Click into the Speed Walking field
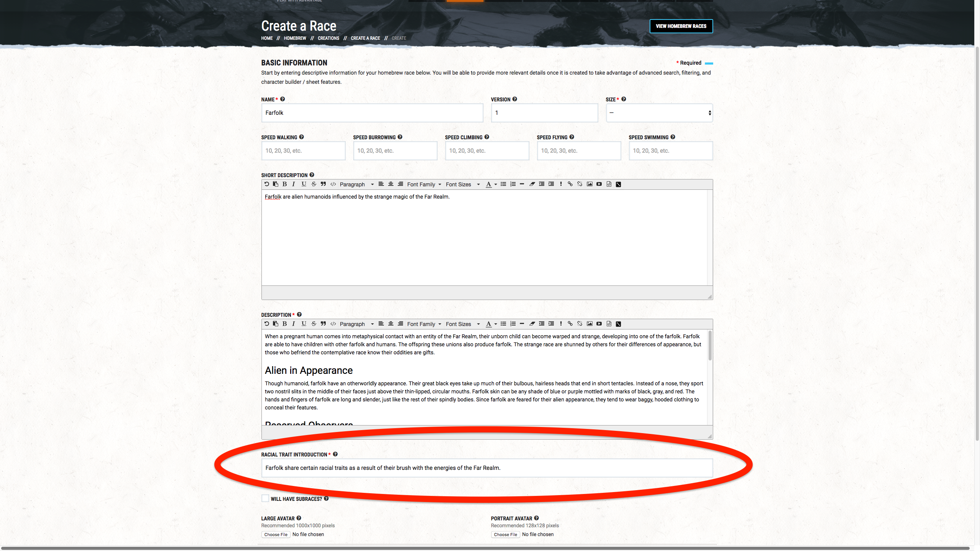This screenshot has height=551, width=980. point(303,151)
